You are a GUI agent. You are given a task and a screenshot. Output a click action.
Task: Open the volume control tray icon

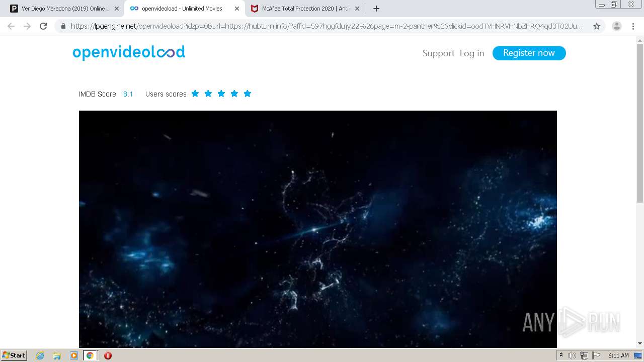point(572,355)
